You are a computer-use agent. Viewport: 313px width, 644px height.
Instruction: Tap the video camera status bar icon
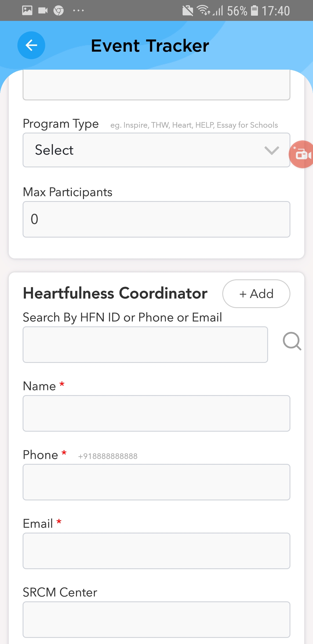43,11
